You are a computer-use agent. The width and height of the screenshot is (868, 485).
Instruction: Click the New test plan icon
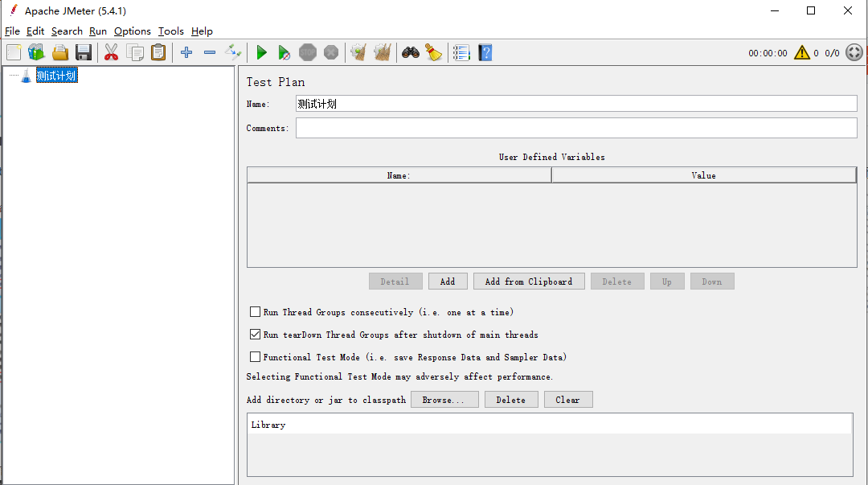pos(14,52)
